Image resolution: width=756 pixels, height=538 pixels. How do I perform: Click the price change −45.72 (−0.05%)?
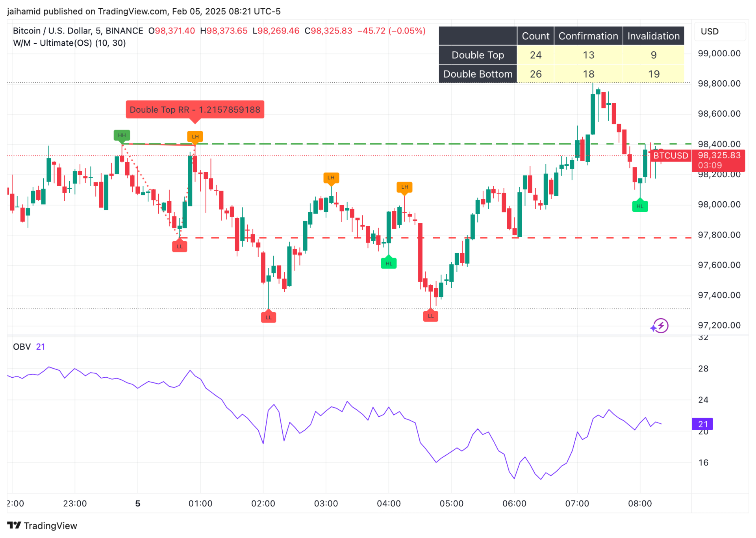pyautogui.click(x=391, y=31)
